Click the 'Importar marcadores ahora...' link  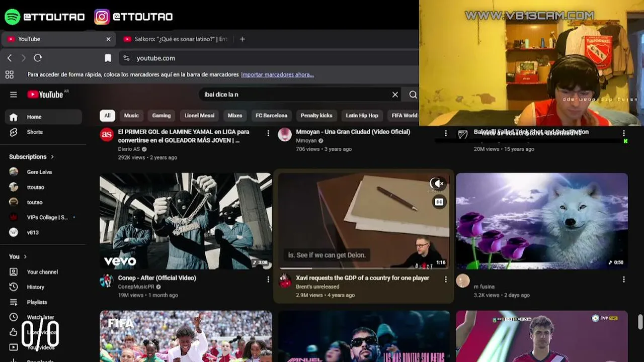[277, 75]
